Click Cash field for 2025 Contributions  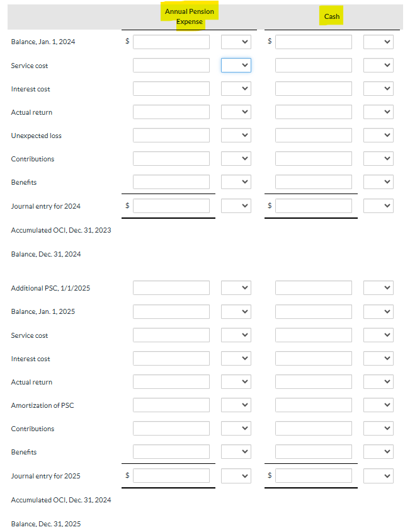pyautogui.click(x=314, y=428)
